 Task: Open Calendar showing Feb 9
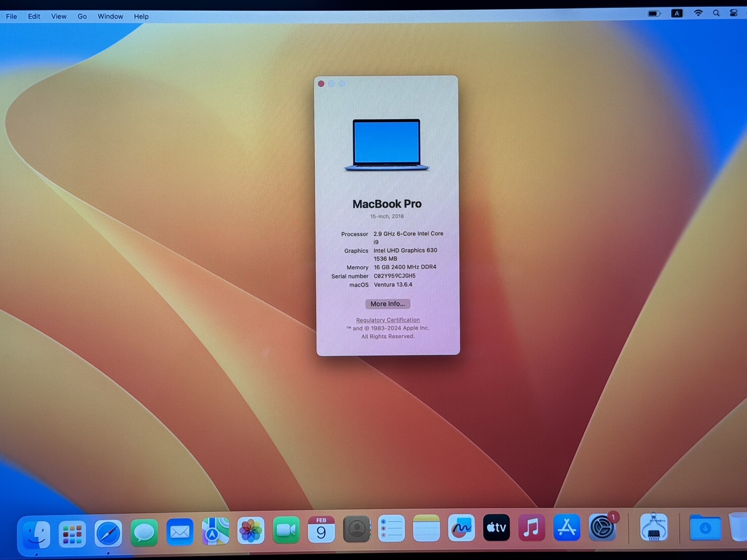pyautogui.click(x=321, y=529)
